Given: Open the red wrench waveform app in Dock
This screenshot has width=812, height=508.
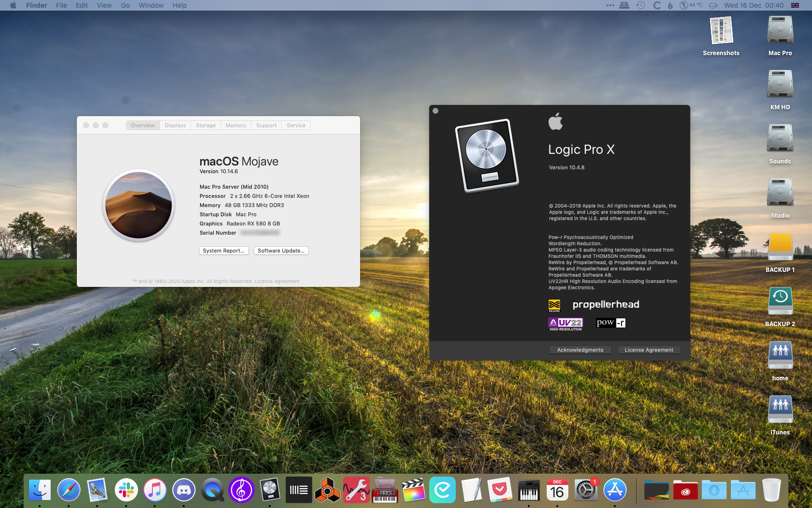Looking at the screenshot, I should [x=356, y=490].
